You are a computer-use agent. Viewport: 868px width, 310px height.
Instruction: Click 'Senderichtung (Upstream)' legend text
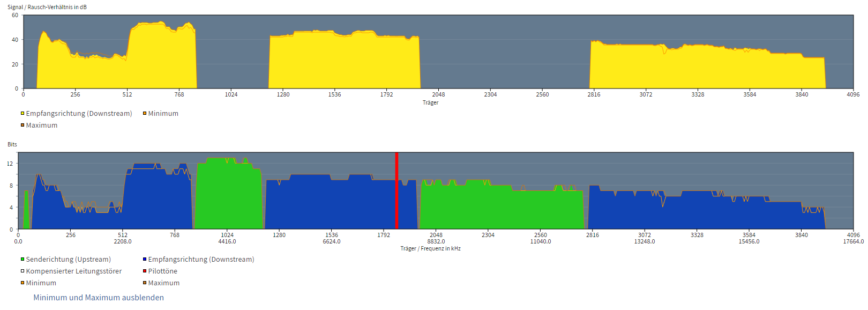click(x=69, y=260)
